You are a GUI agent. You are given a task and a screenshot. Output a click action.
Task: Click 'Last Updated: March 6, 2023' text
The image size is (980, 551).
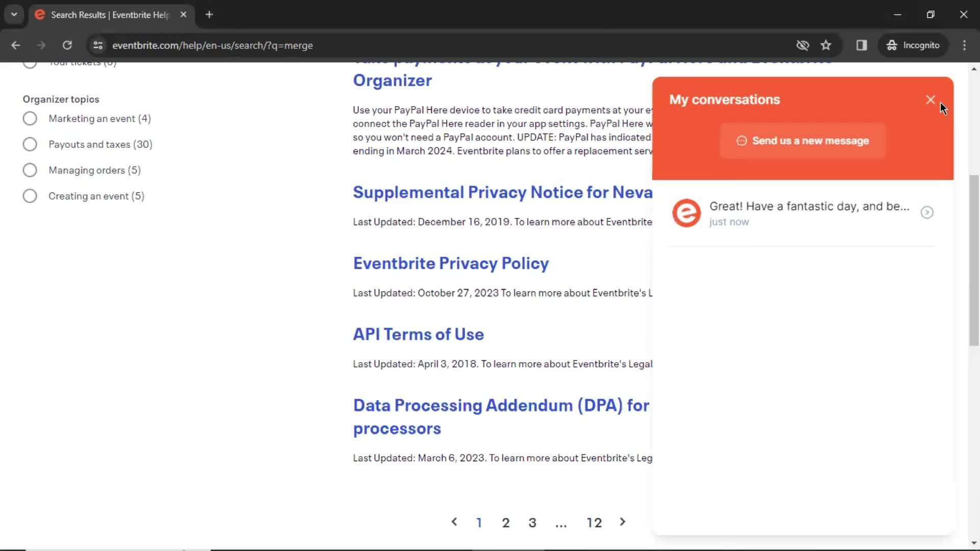(420, 458)
